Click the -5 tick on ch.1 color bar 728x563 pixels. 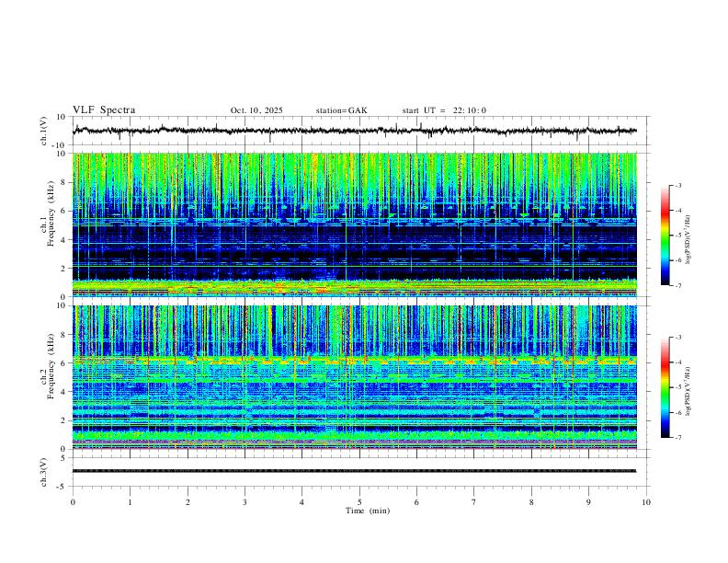[x=678, y=236]
